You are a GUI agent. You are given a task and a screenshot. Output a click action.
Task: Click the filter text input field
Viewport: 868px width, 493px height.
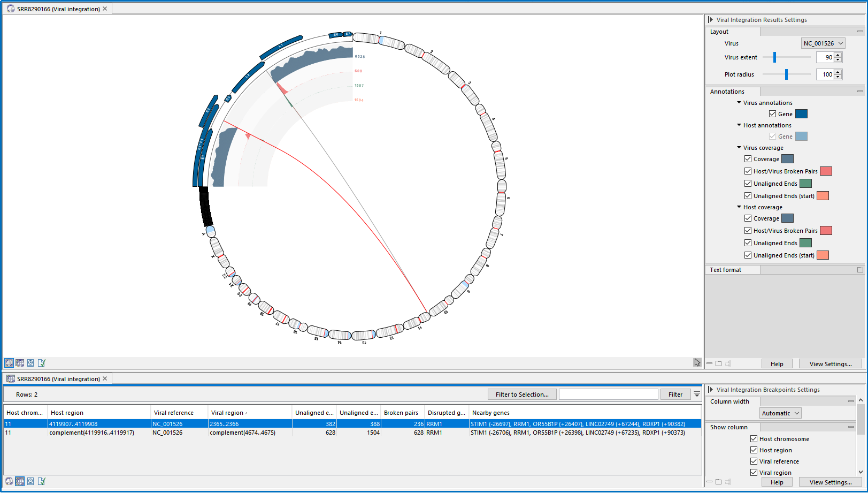[x=608, y=395]
